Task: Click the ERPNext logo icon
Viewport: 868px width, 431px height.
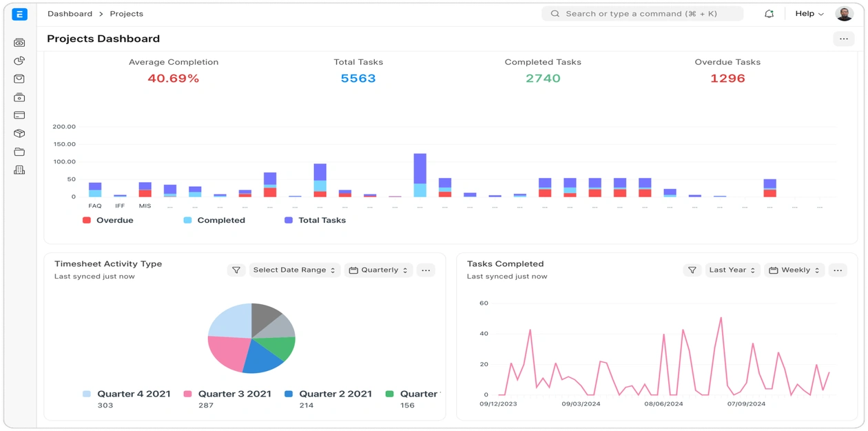Action: pyautogui.click(x=19, y=14)
